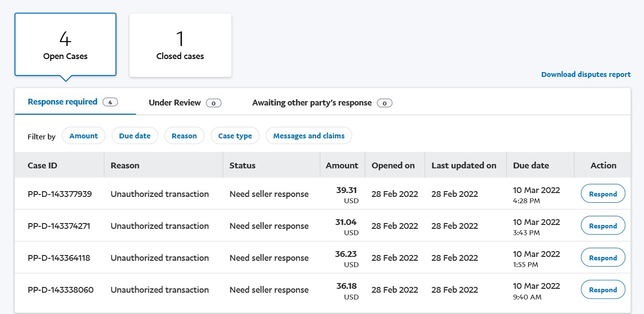Viewport: 644px width, 314px height.
Task: Open Messages and claims filter
Action: (x=309, y=136)
